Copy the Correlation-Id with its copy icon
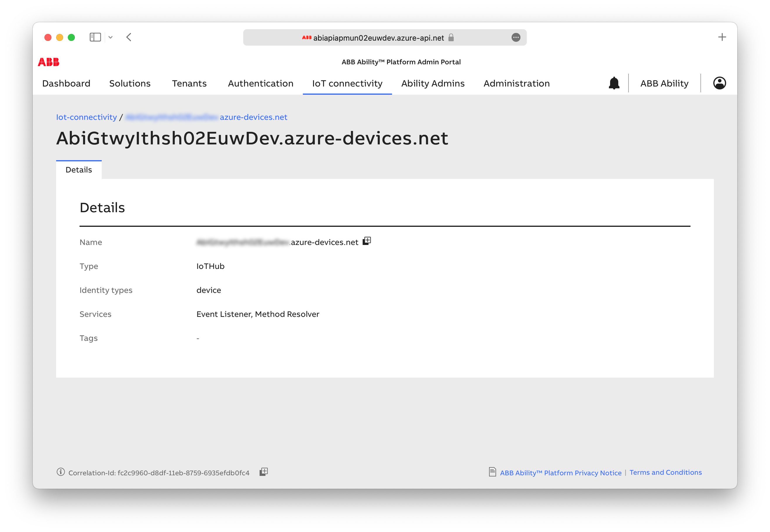Image resolution: width=770 pixels, height=532 pixels. [x=264, y=472]
